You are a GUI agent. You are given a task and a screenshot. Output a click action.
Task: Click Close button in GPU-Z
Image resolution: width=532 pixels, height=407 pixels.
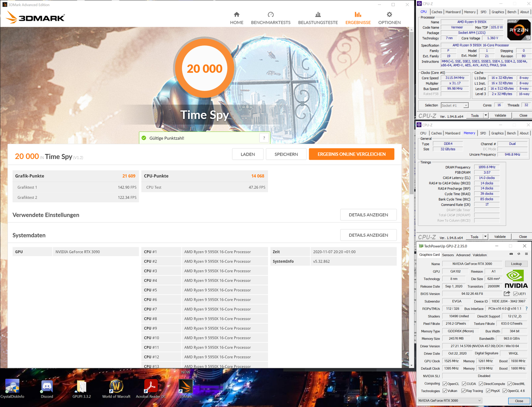[519, 401]
